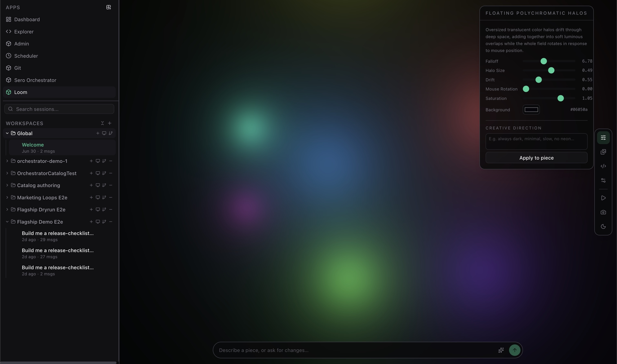This screenshot has width=617, height=364.
Task: Click the Halo Size slider handle
Action: pos(551,70)
